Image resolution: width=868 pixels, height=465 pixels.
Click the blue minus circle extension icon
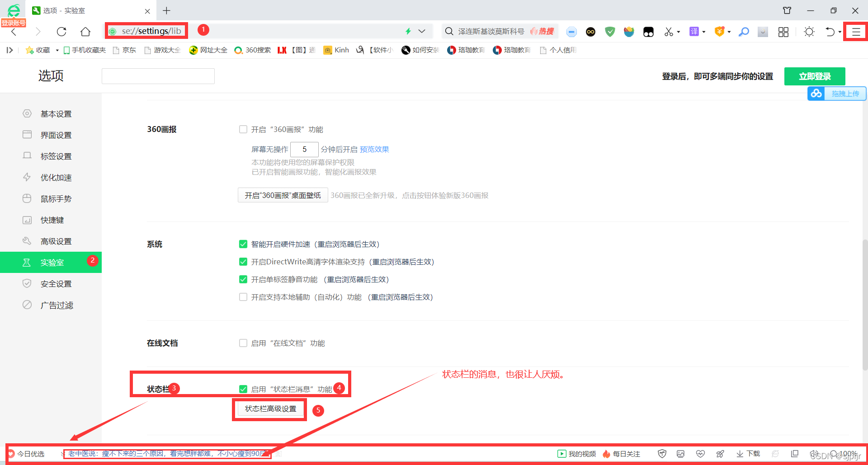tap(571, 32)
